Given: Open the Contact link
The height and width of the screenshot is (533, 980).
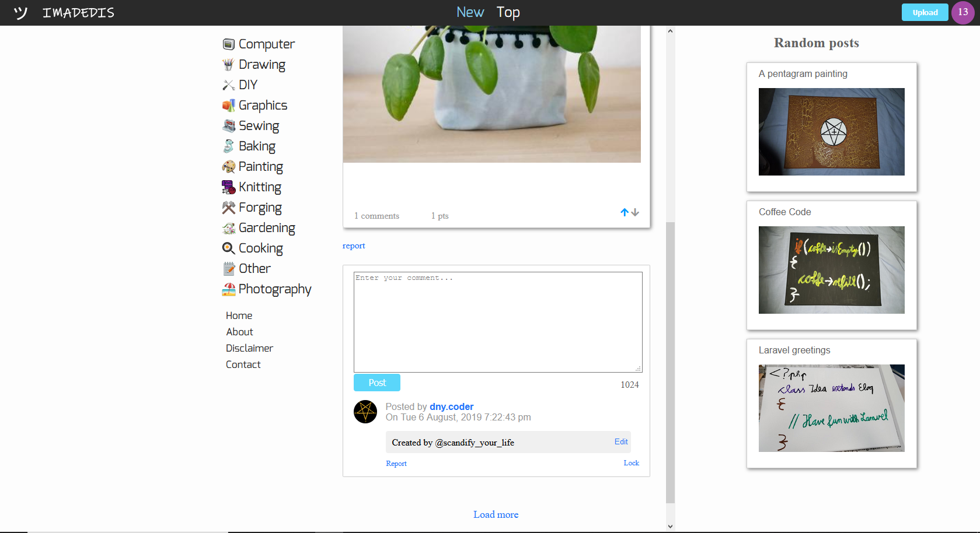Looking at the screenshot, I should click(243, 364).
